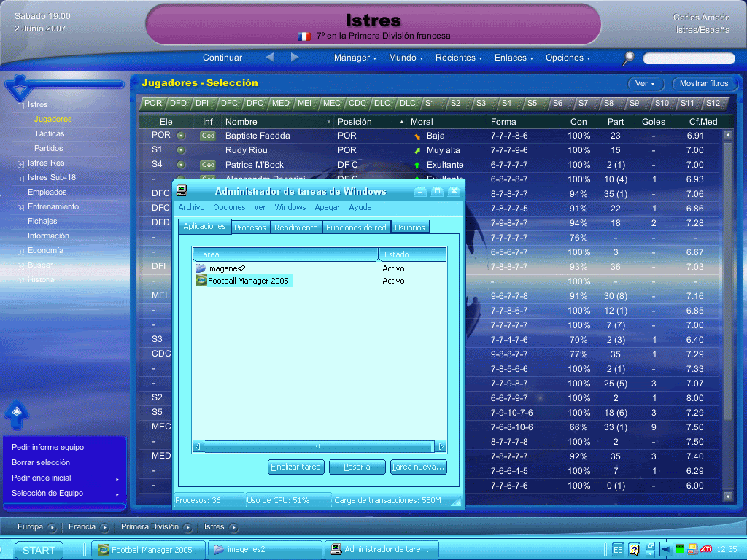Screen dimensions: 747x560
Task: Collapse the Istres tree node
Action: (x=20, y=106)
